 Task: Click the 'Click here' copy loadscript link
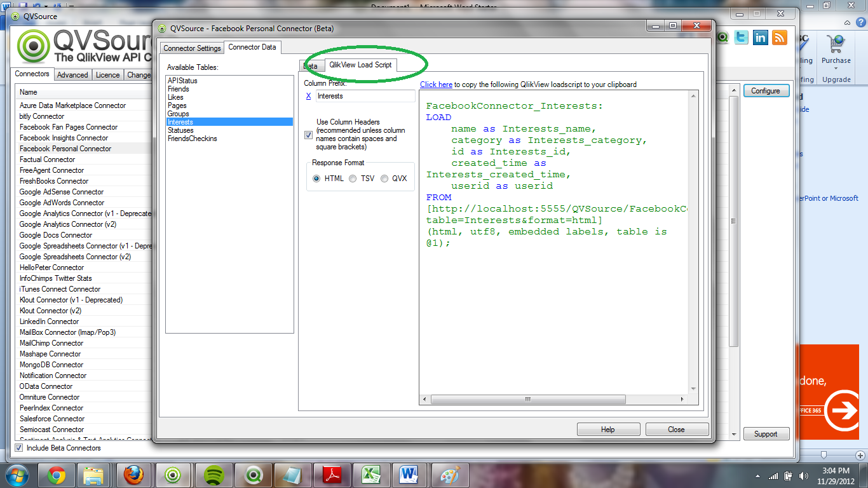click(436, 85)
